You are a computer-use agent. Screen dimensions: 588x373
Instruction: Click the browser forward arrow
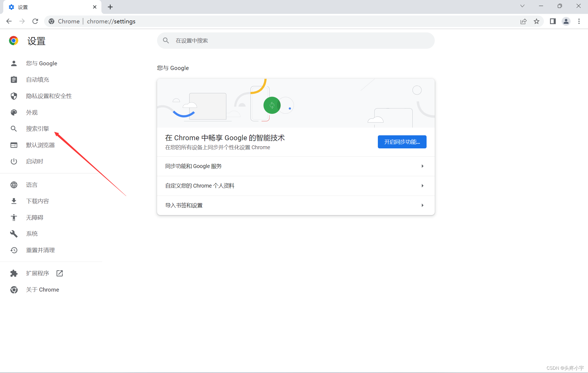coord(22,21)
